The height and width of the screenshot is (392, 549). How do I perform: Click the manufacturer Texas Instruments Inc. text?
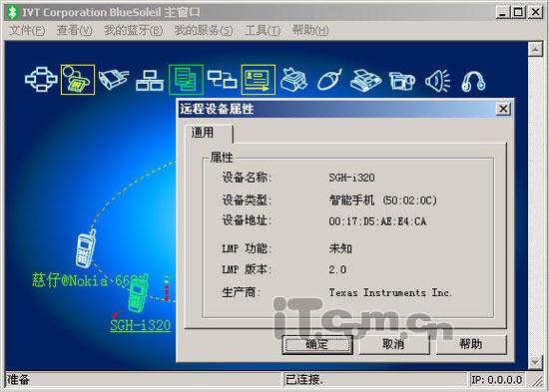pyautogui.click(x=390, y=292)
